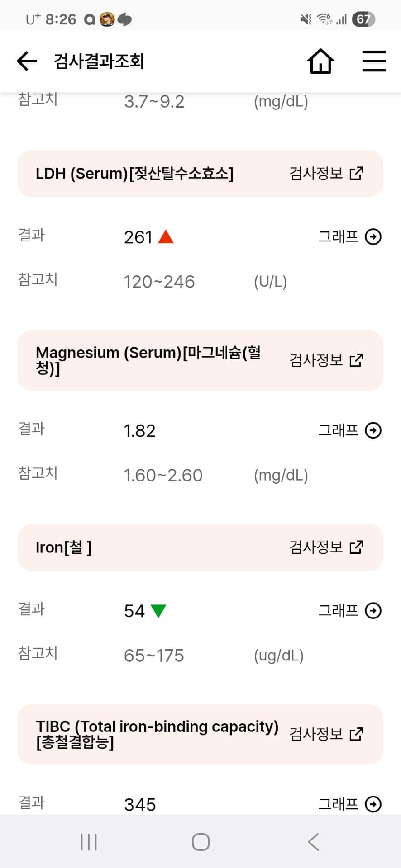The height and width of the screenshot is (868, 401).
Task: Show graph arrow for Iron result
Action: tap(373, 611)
